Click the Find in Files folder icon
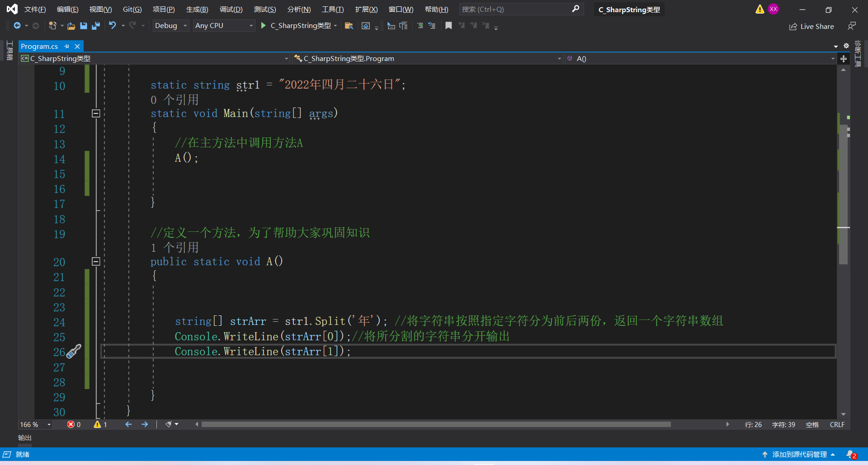 [x=349, y=26]
